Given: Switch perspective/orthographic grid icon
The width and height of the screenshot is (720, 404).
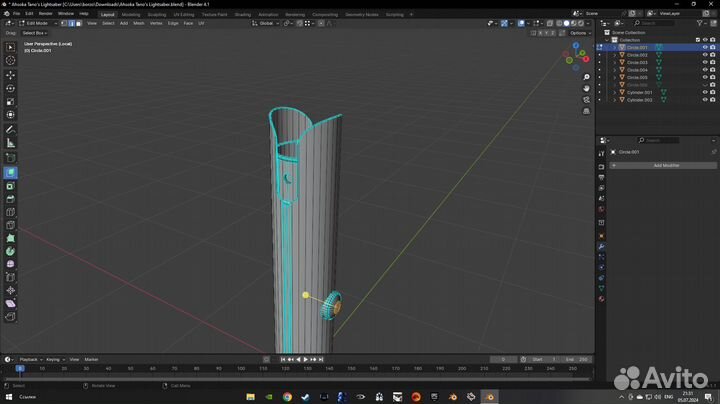Looking at the screenshot, I should click(x=586, y=111).
